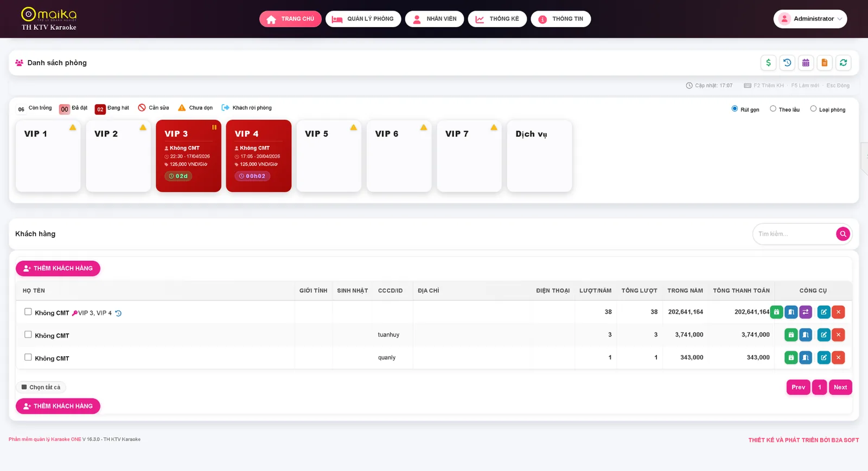Click the top Thêm khách hàng button
Image resolution: width=868 pixels, height=471 pixels.
58,268
